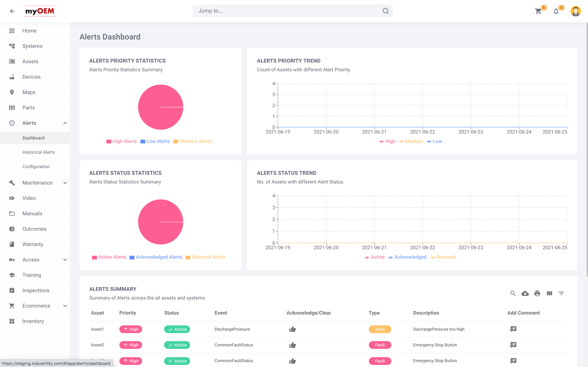The width and height of the screenshot is (588, 367).
Task: Sort table by Status column
Action: coord(171,313)
